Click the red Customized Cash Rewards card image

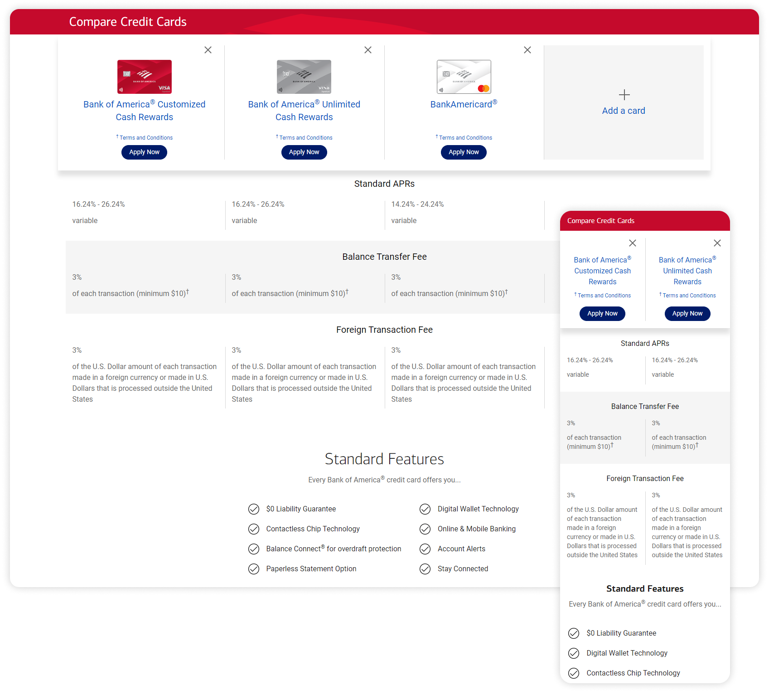point(145,77)
